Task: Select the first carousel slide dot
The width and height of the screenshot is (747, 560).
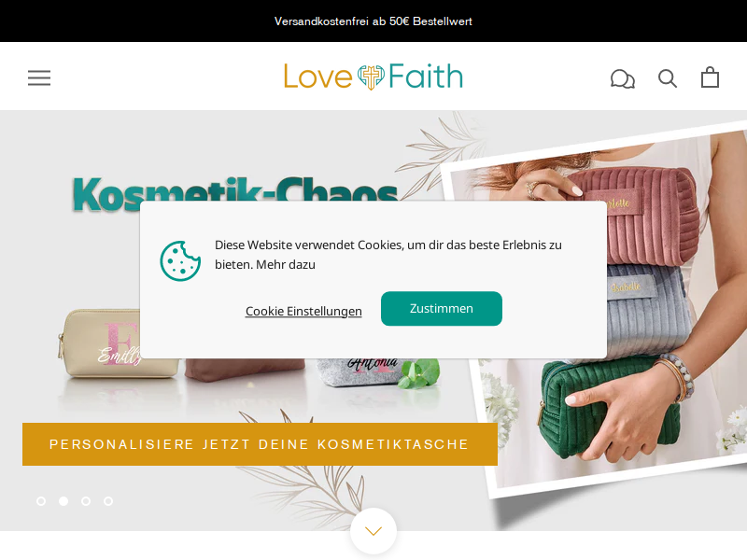Action: point(41,501)
